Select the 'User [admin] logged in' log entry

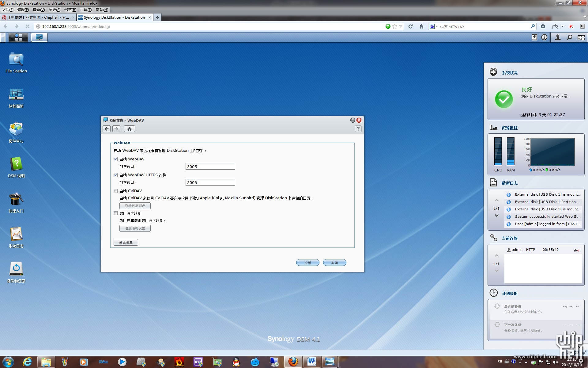(x=543, y=224)
